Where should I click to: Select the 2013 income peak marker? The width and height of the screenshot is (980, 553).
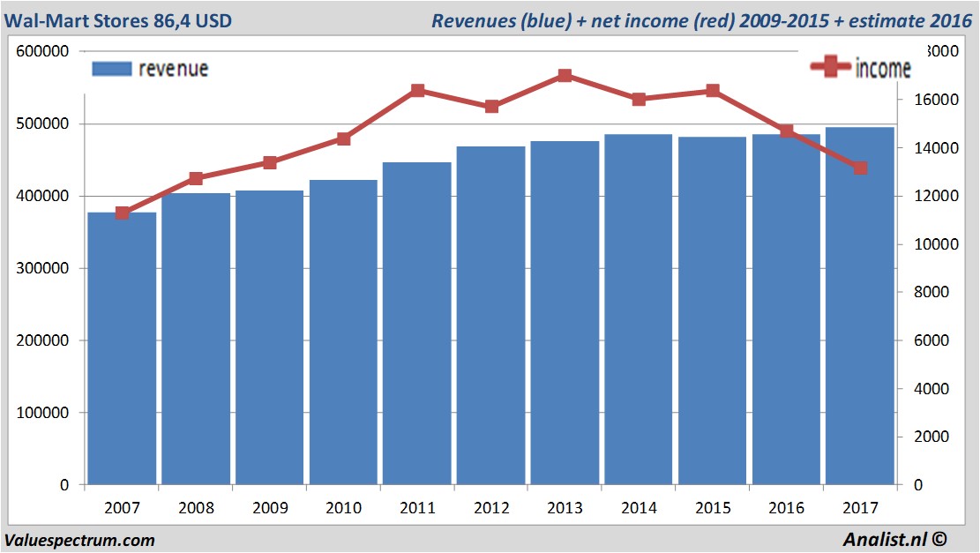click(565, 76)
